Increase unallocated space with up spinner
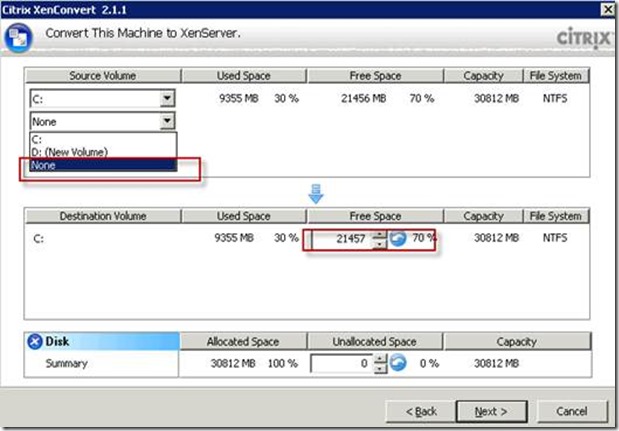The height and width of the screenshot is (431, 619). pos(380,359)
